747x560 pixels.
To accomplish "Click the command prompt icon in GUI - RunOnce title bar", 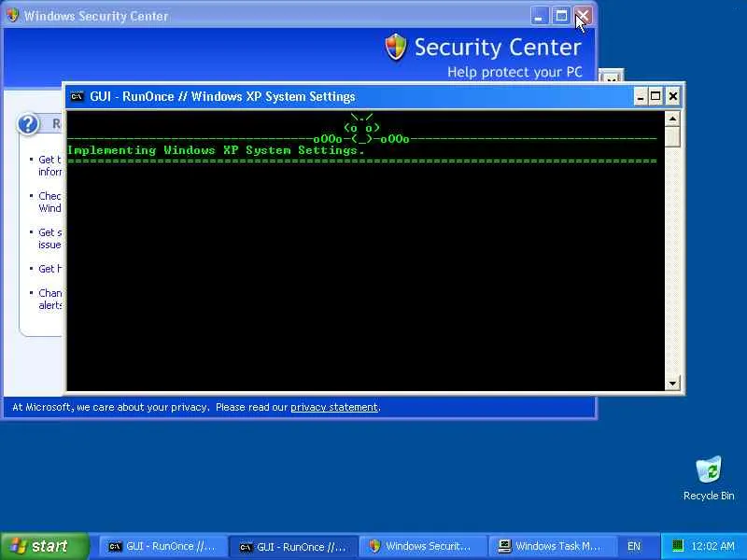I will 77,97.
